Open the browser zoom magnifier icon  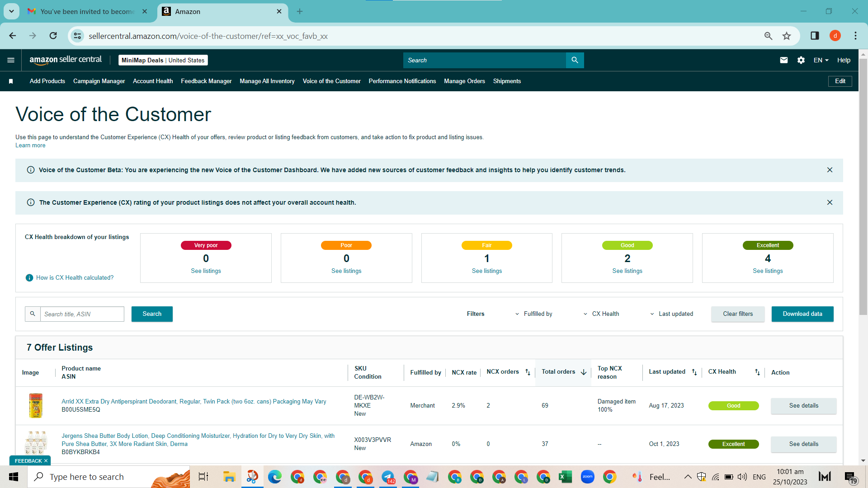pyautogui.click(x=768, y=36)
